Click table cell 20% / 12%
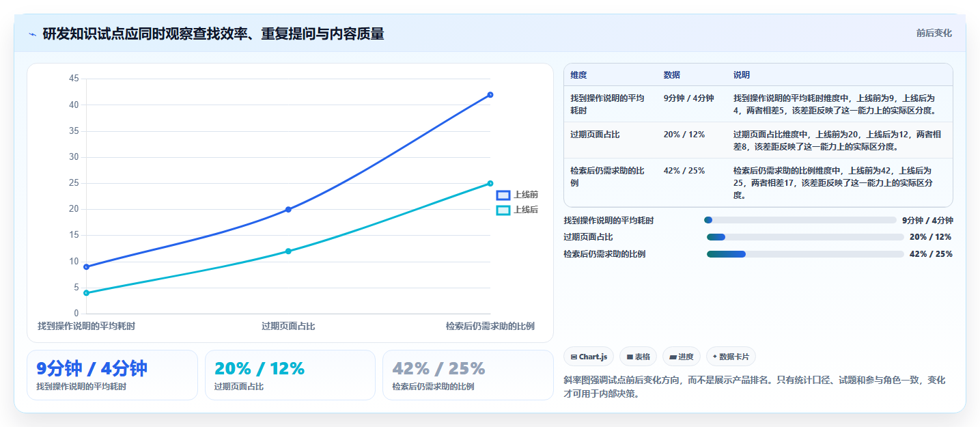The height and width of the screenshot is (427, 980). point(684,135)
